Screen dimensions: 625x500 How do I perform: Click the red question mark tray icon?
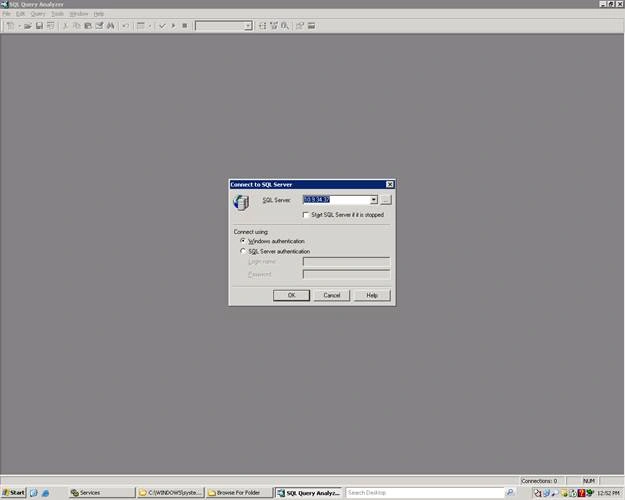pos(582,493)
